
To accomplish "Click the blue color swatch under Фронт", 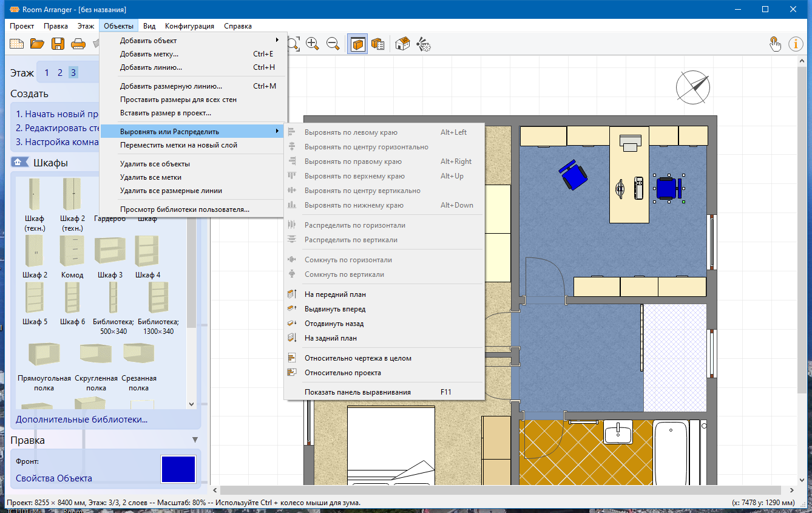I will 178,469.
